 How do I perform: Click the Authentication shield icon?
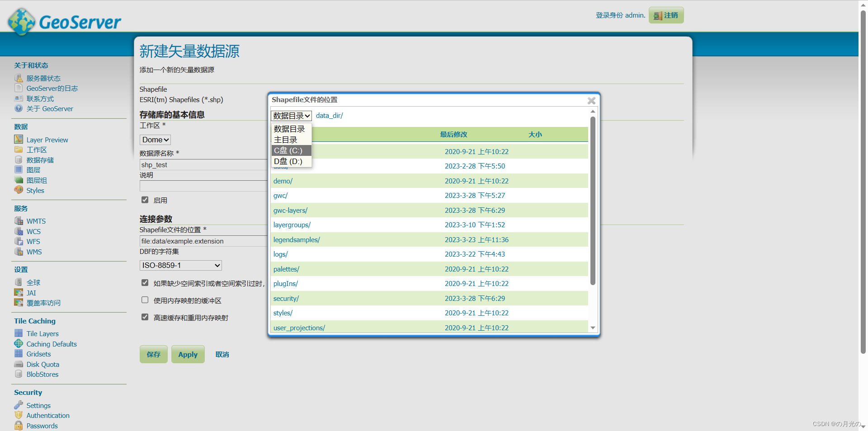coord(19,415)
